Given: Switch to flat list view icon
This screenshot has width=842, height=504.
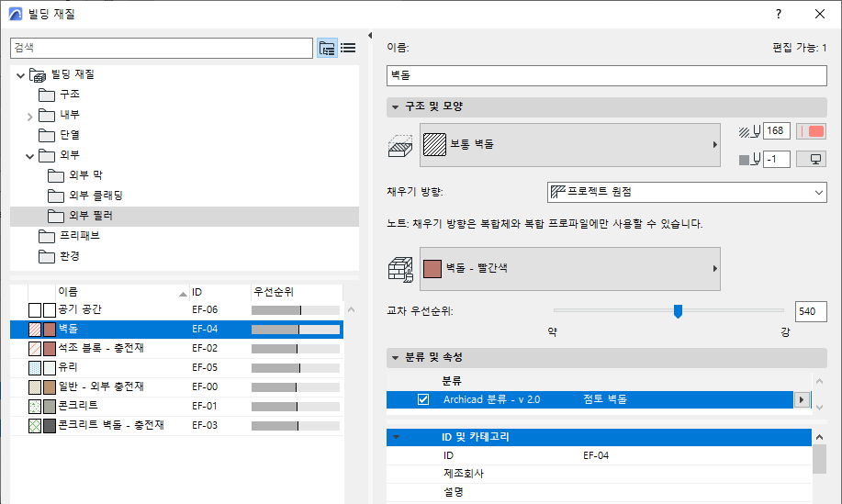Looking at the screenshot, I should pos(348,48).
